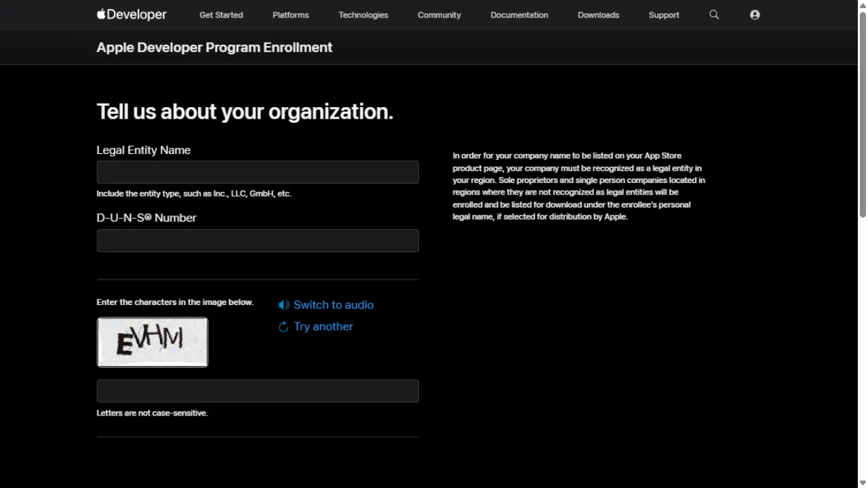This screenshot has width=868, height=488.
Task: Open the Platforms menu
Action: click(291, 15)
